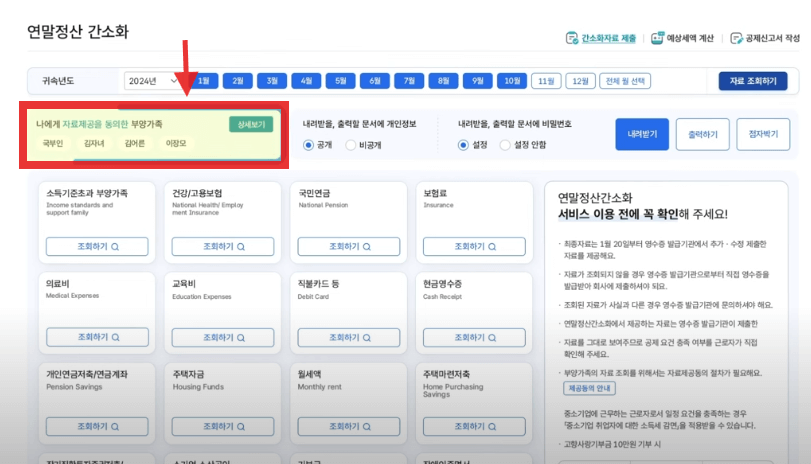The height and width of the screenshot is (464, 811).
Task: Click 조회하기 under 주택자금
Action: click(x=223, y=427)
